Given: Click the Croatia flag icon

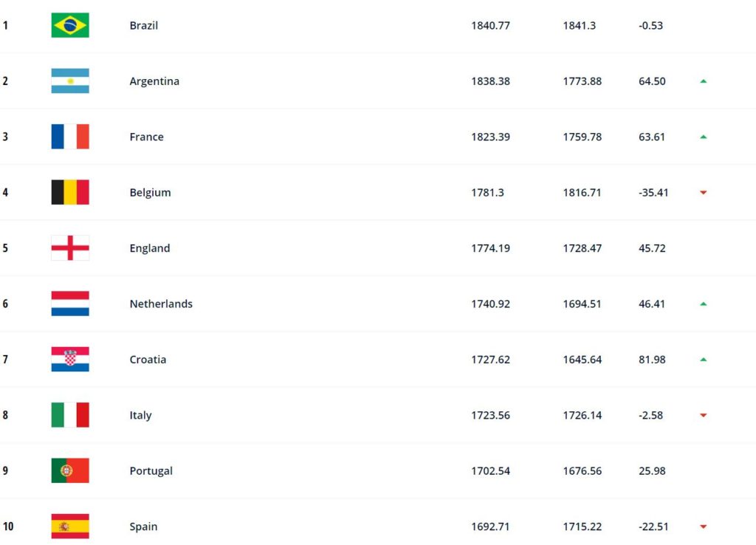Looking at the screenshot, I should click(x=70, y=360).
